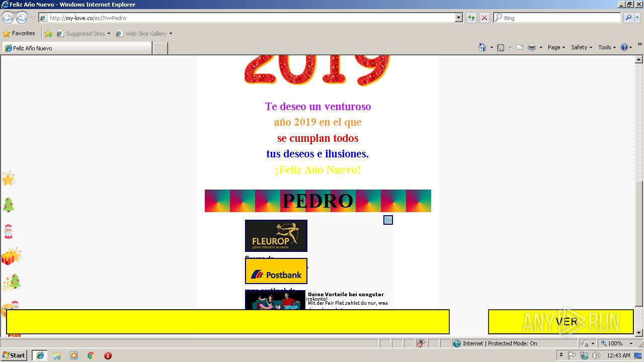644x362 pixels.
Task: Expand the command bar overflow chevron
Action: 640,44
